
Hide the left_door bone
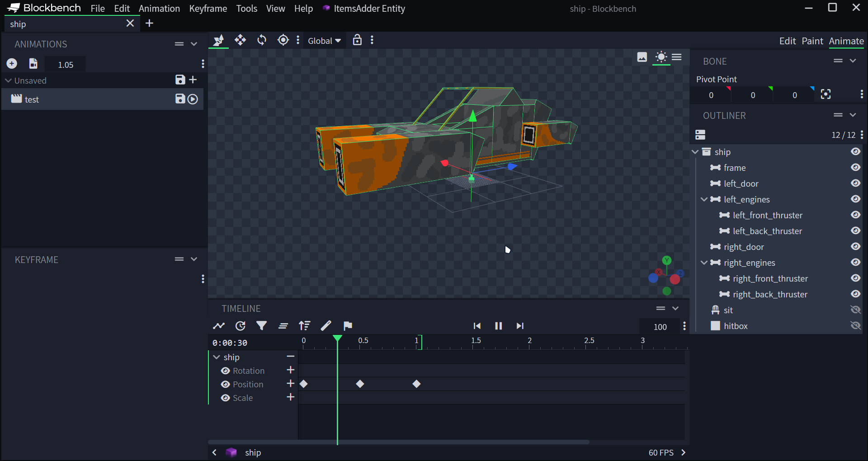click(855, 183)
